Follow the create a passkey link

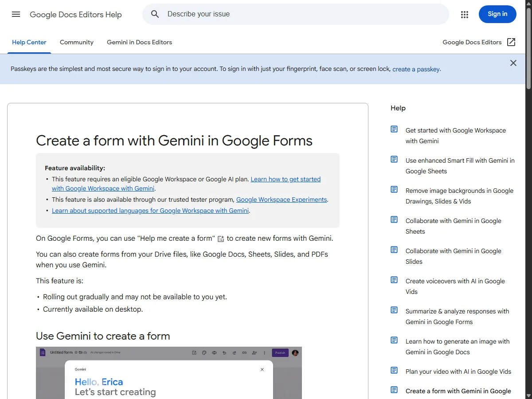(416, 69)
